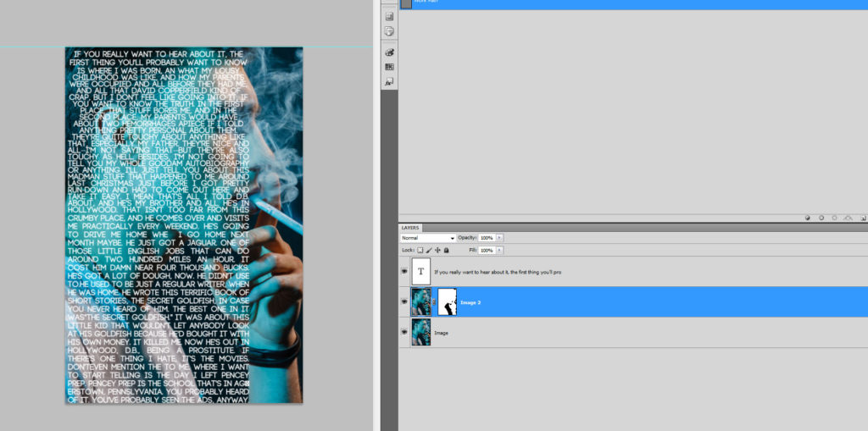The image size is (868, 431).
Task: Expand the Fill slider arrow
Action: pos(500,251)
